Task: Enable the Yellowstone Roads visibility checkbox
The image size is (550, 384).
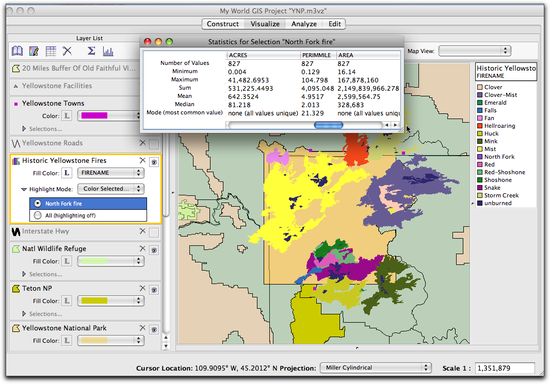Action: tap(154, 144)
